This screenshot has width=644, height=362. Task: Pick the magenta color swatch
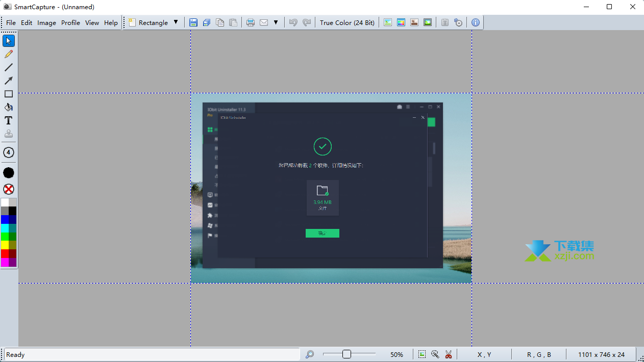5,262
